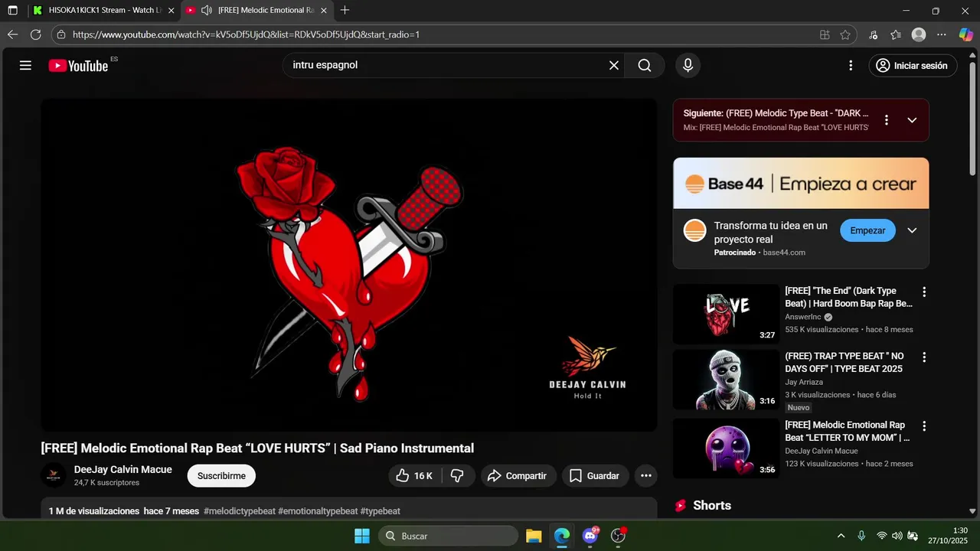Subscribe with Suscribirme button
This screenshot has width=980, height=551.
coord(221,476)
